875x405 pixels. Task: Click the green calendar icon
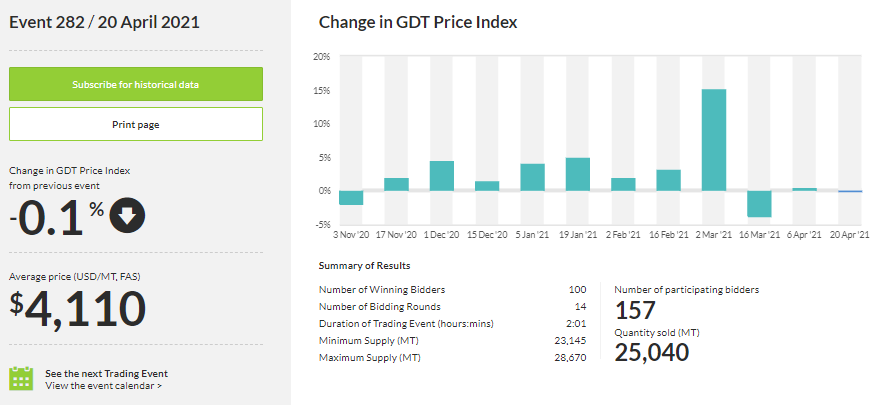pos(22,378)
